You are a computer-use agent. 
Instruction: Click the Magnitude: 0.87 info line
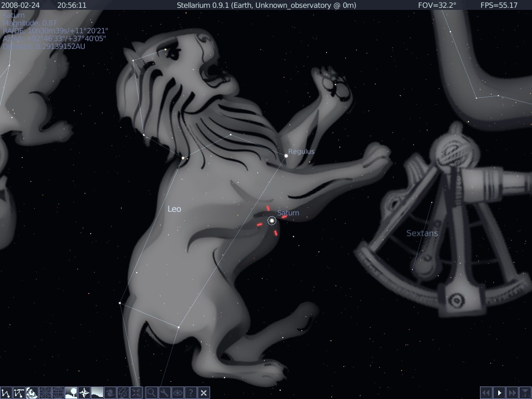[x=30, y=23]
